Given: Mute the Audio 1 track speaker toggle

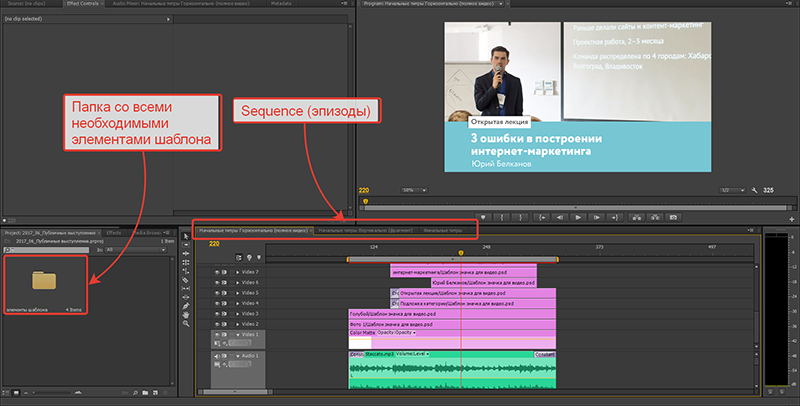Looking at the screenshot, I should click(218, 356).
